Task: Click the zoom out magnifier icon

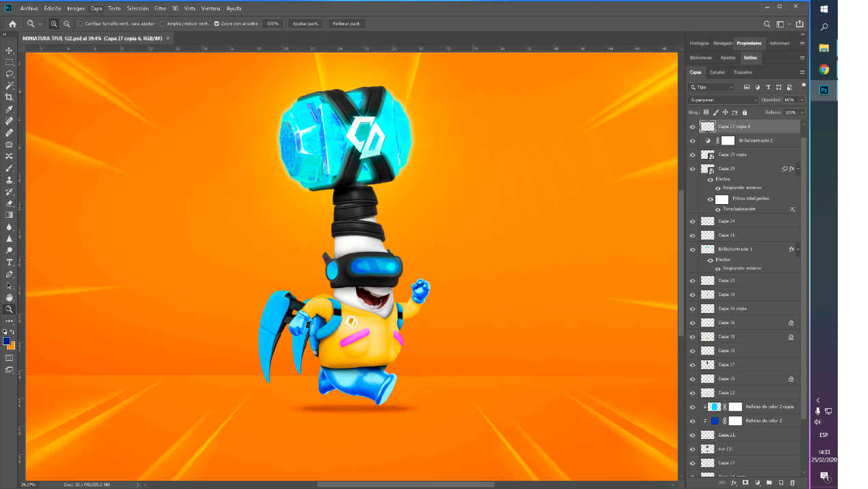Action: click(x=66, y=24)
